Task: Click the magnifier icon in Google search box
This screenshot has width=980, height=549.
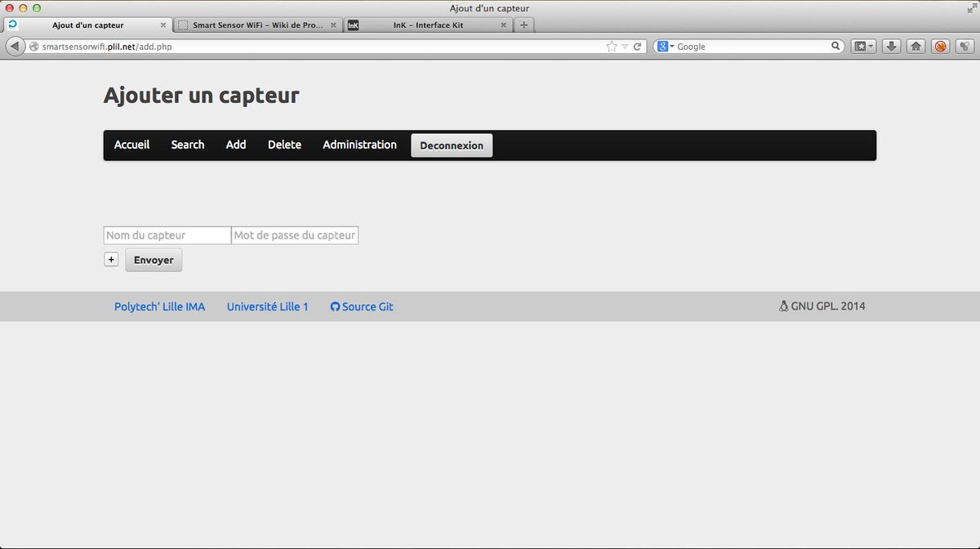Action: coord(836,47)
